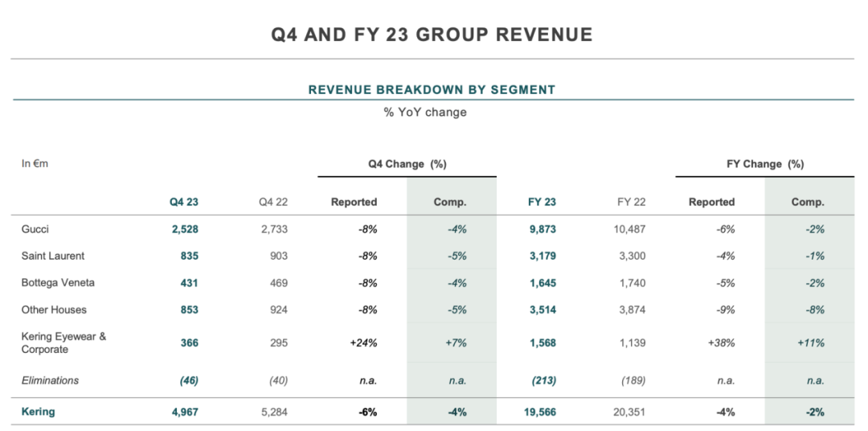Click the +11% FY comparable change cell
Viewport: 868px width, 431px height.
809,343
